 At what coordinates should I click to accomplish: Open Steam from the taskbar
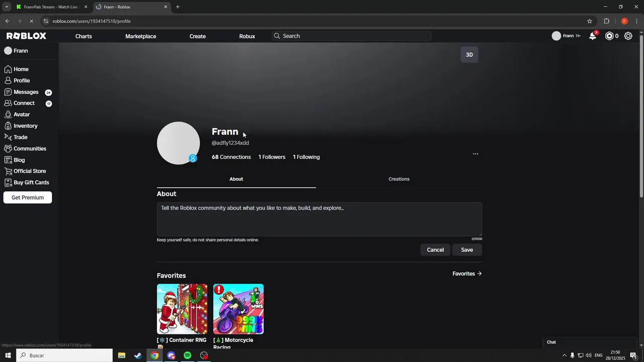(x=138, y=355)
